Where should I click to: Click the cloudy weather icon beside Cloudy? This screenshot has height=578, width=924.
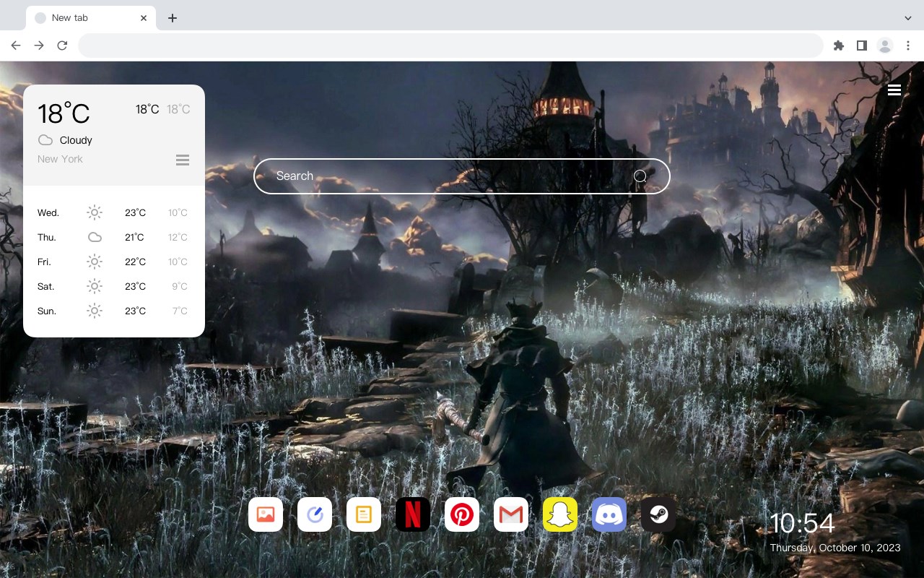45,140
